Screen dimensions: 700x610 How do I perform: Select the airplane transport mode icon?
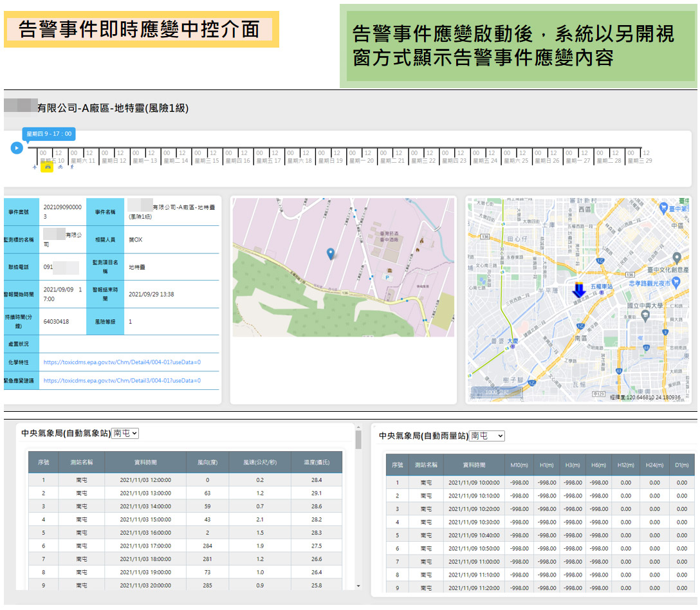click(35, 167)
